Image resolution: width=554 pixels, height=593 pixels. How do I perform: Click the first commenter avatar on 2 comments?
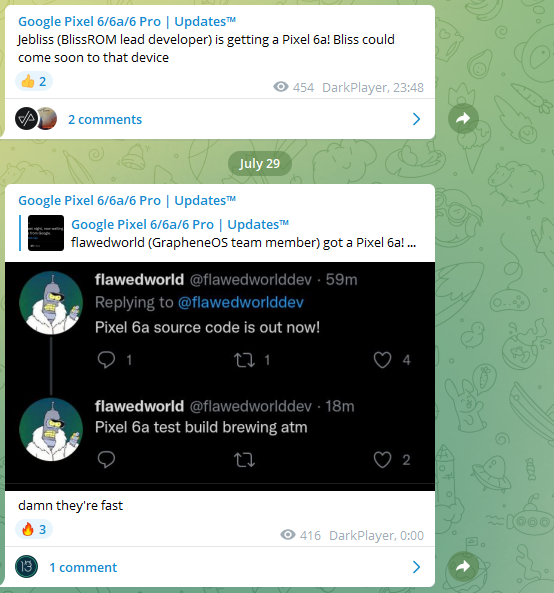click(x=26, y=119)
